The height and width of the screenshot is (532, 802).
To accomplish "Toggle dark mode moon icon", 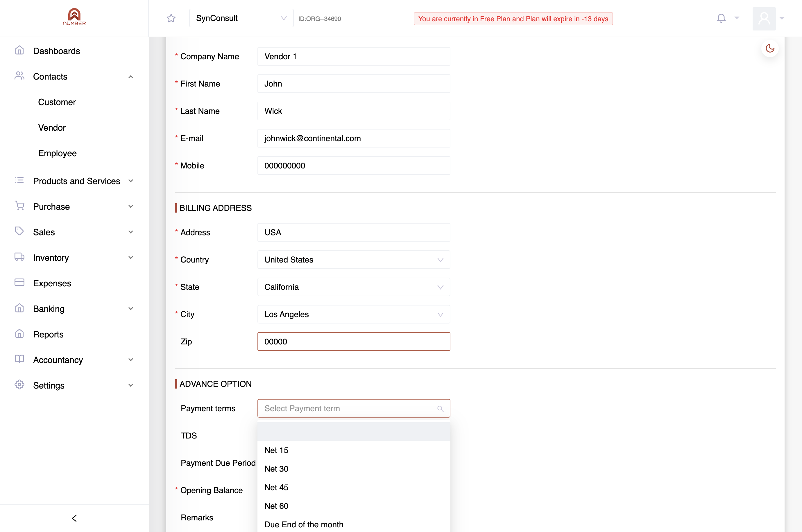I will click(x=770, y=48).
